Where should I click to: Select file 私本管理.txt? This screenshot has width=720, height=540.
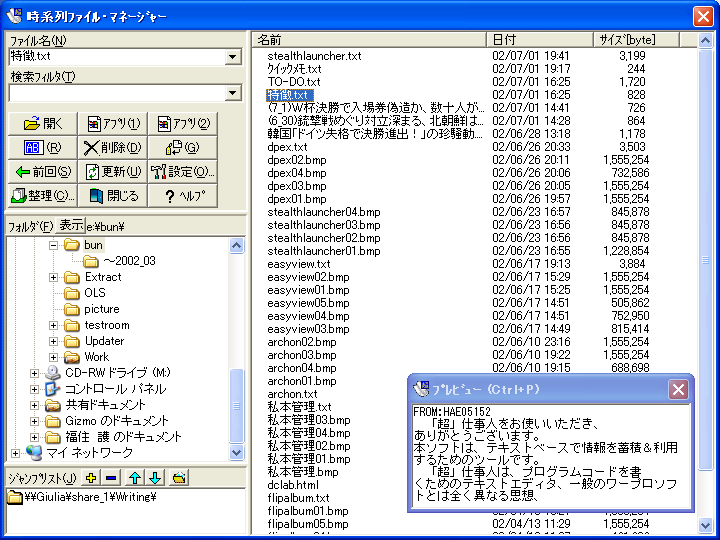[299, 407]
